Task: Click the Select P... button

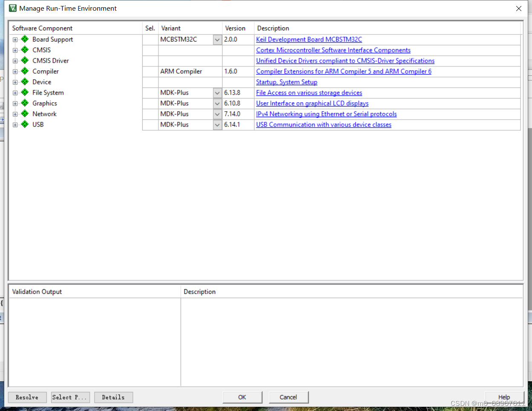Action: click(70, 397)
